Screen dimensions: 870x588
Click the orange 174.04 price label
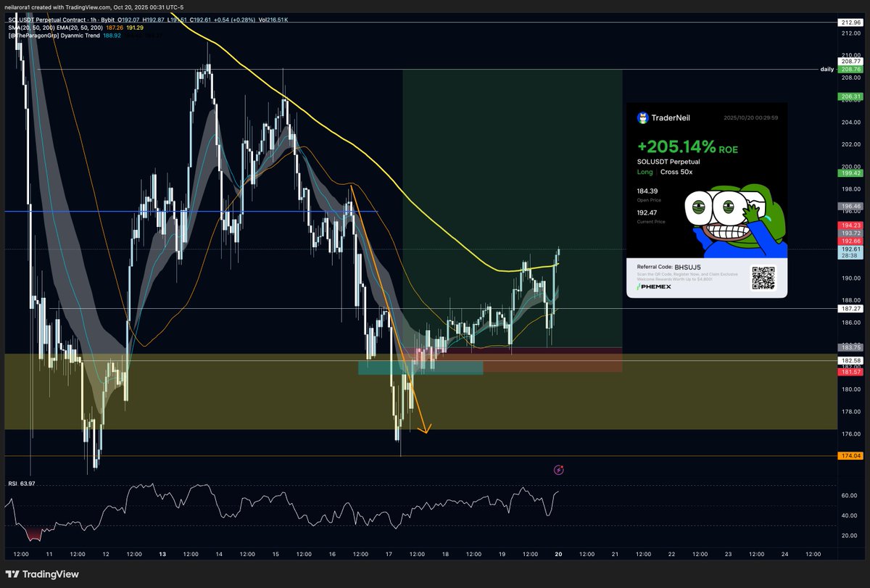click(x=850, y=455)
